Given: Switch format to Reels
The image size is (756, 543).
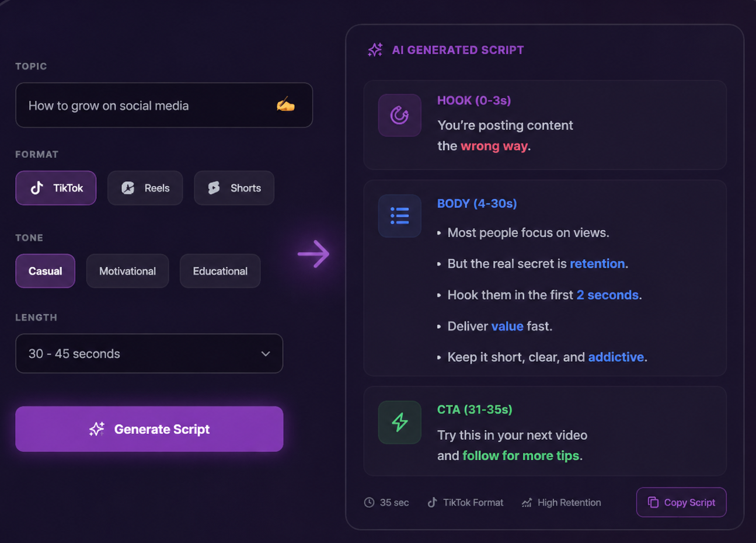Looking at the screenshot, I should (145, 188).
